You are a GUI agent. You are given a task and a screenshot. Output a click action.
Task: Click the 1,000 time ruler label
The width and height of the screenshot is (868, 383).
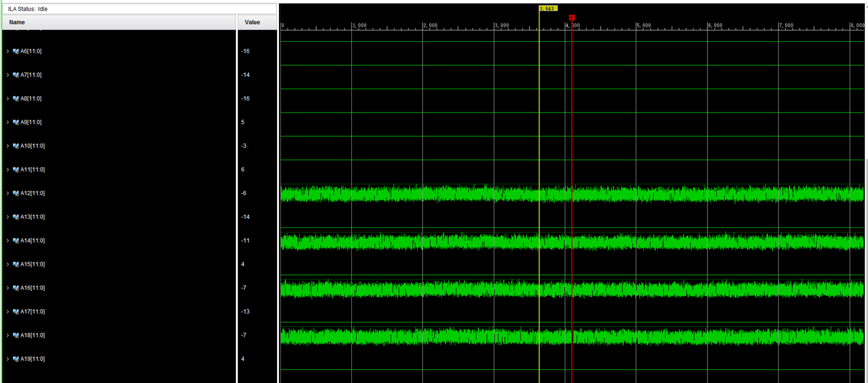(x=359, y=26)
